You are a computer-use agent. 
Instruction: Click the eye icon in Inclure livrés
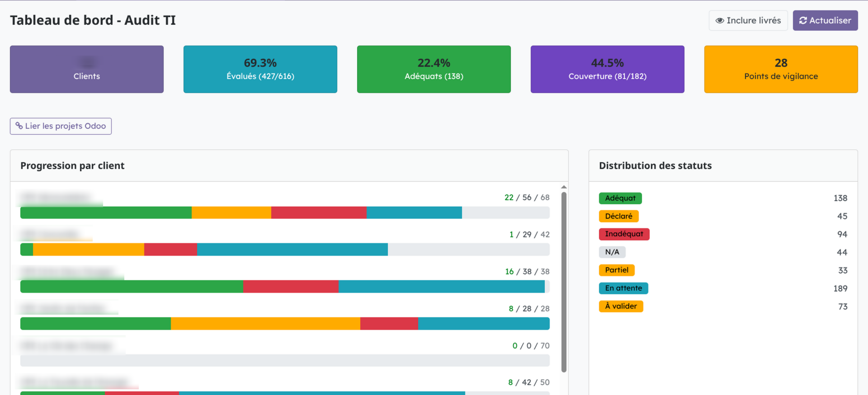click(720, 21)
